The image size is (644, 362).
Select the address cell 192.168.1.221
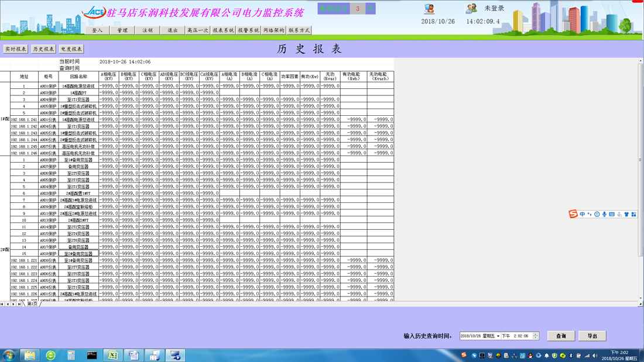[x=24, y=260]
